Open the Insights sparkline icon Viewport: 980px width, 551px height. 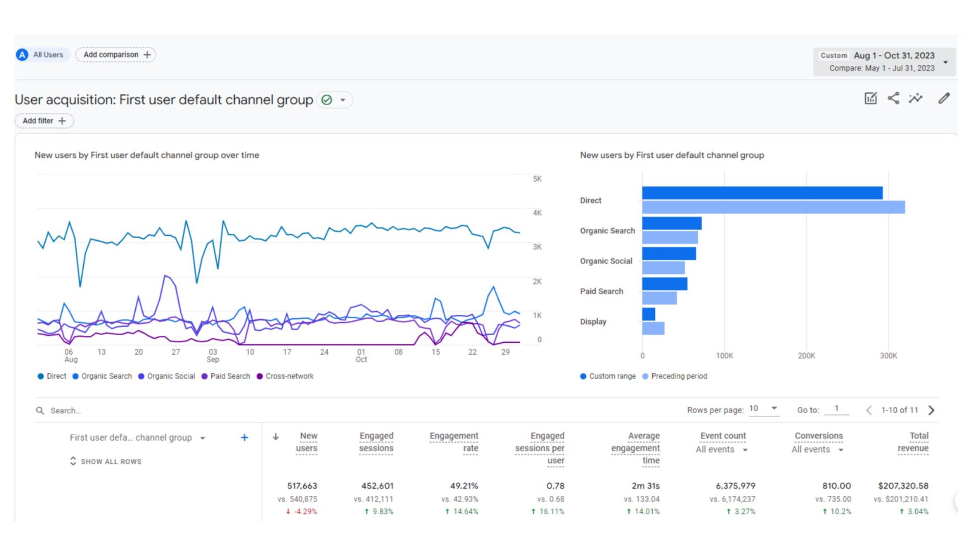916,98
